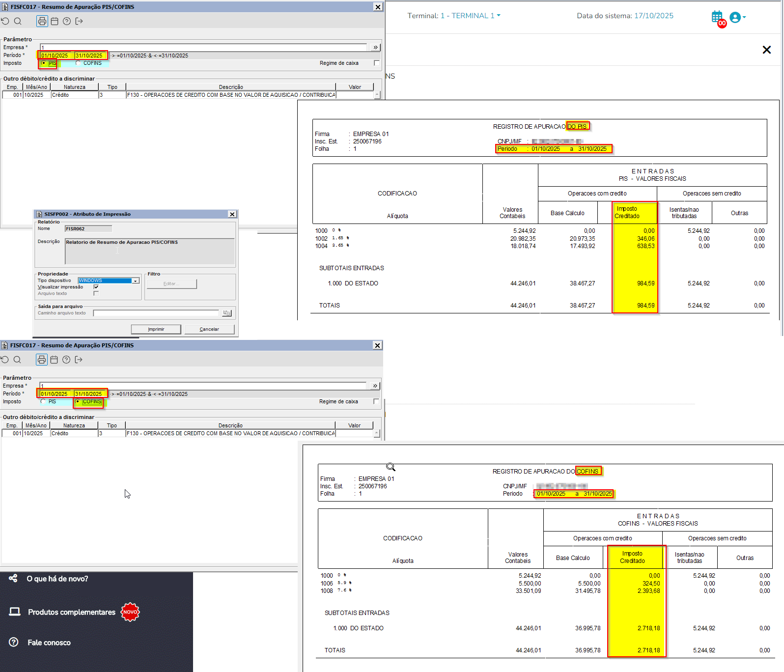Click the search magnifier in the PIS-selected FISFC017 toolbar
The height and width of the screenshot is (672, 784).
point(18,21)
